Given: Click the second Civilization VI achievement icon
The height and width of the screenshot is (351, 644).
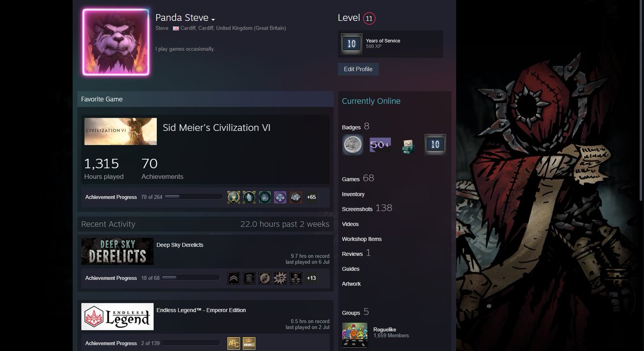Looking at the screenshot, I should point(249,197).
